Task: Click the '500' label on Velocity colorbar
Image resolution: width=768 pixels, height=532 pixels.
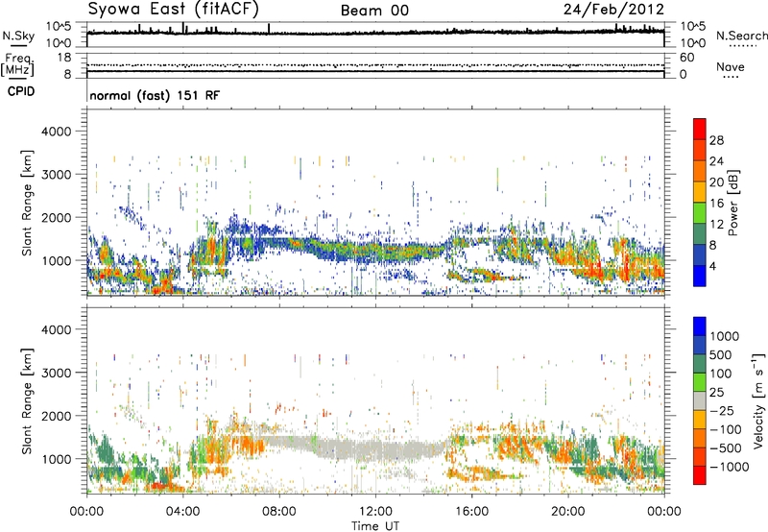Action: 721,355
